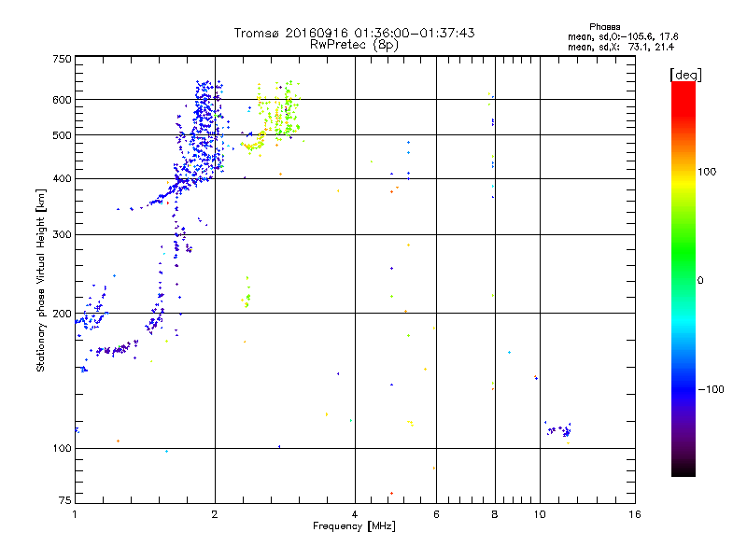Select the mean, sd,X: 73.1, 21.4 line

tap(621, 47)
